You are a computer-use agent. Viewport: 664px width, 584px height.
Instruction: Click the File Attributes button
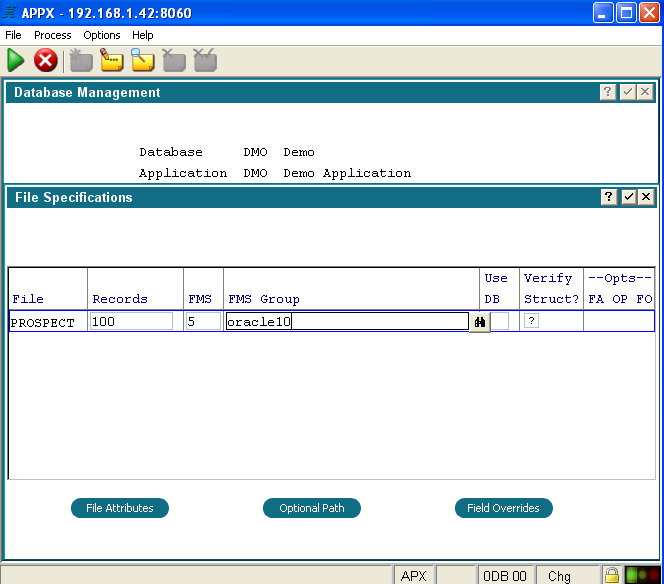120,508
